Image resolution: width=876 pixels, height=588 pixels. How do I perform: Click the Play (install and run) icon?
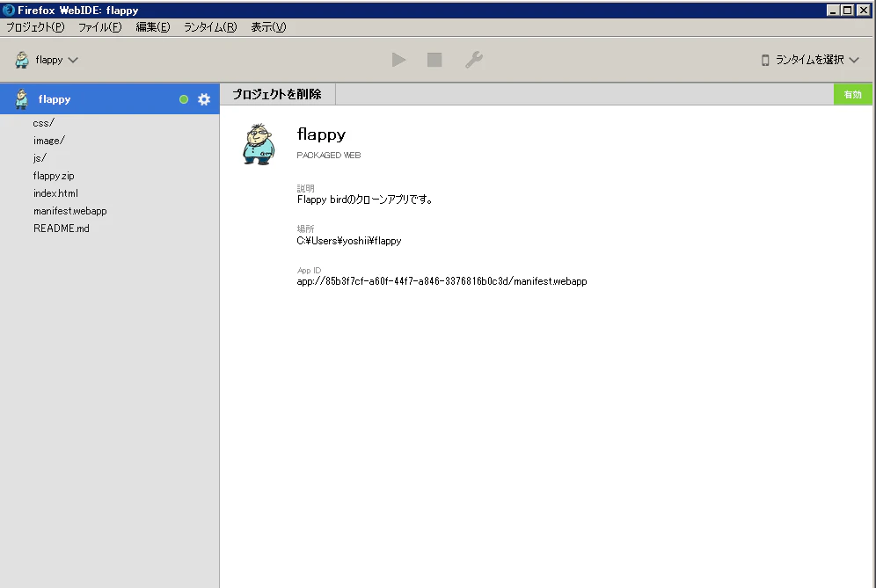tap(398, 60)
